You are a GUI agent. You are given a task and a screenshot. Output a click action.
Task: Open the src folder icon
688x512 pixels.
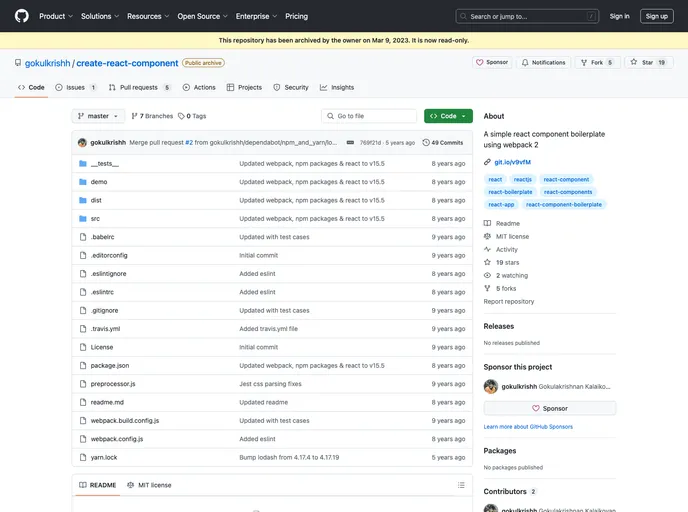(82, 219)
